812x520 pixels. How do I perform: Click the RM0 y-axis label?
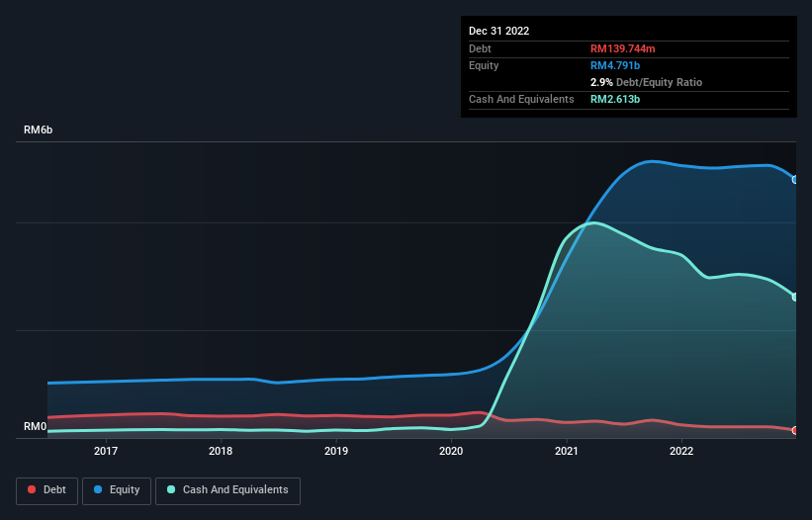pyautogui.click(x=36, y=426)
